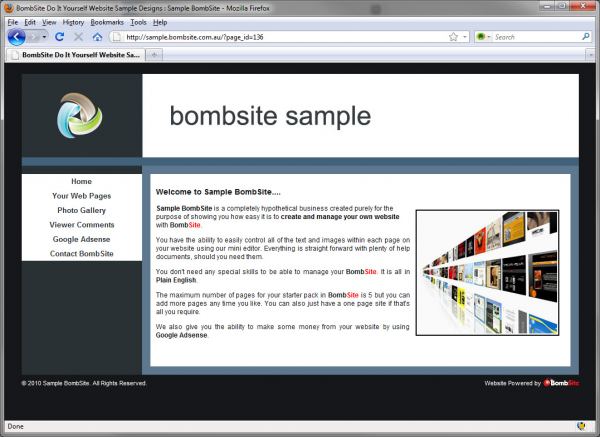The height and width of the screenshot is (437, 600).
Task: Click the Back navigation arrow button
Action: coord(16,37)
